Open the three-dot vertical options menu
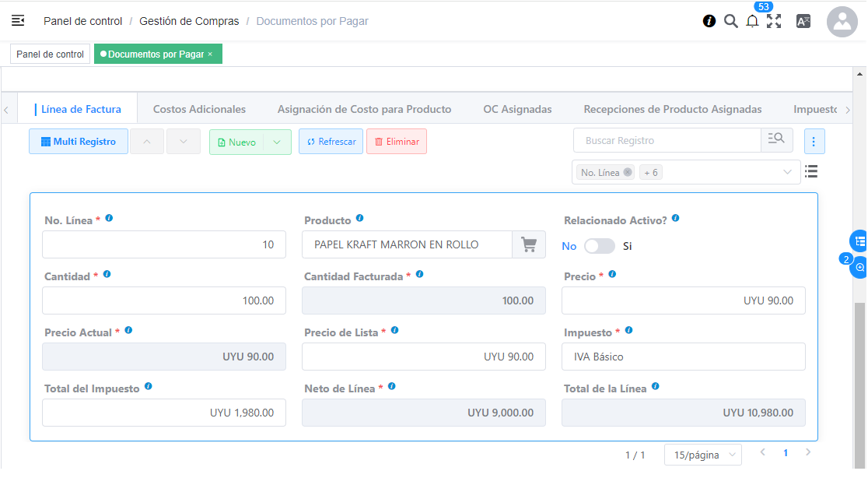The height and width of the screenshot is (492, 868). point(814,142)
